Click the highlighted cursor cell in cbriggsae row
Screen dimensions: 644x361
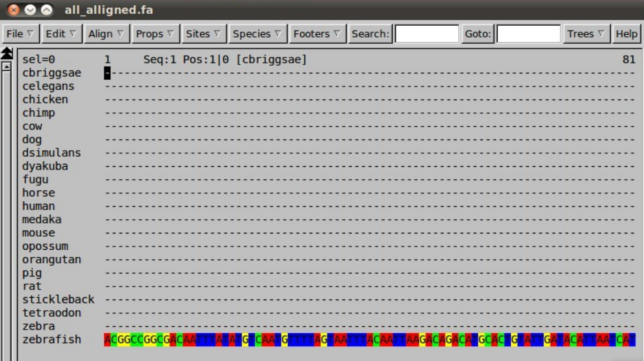pyautogui.click(x=107, y=73)
